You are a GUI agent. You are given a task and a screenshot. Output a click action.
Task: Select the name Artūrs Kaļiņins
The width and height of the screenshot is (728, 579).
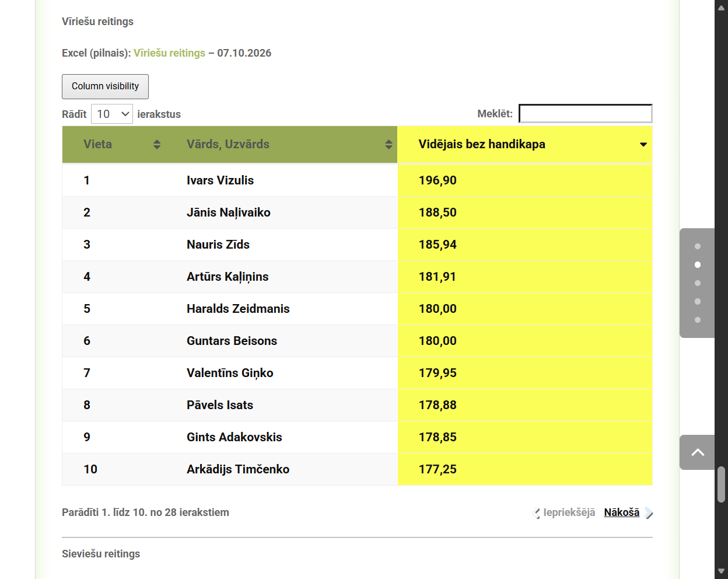coord(228,277)
